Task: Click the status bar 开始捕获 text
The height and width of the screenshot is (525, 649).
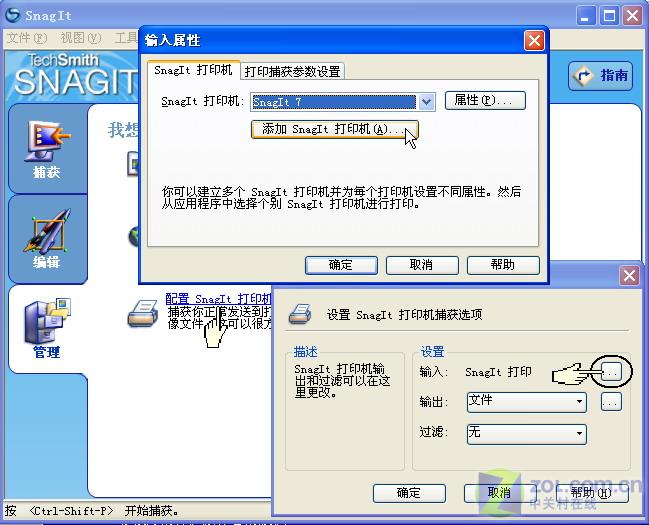Action: tap(151, 511)
